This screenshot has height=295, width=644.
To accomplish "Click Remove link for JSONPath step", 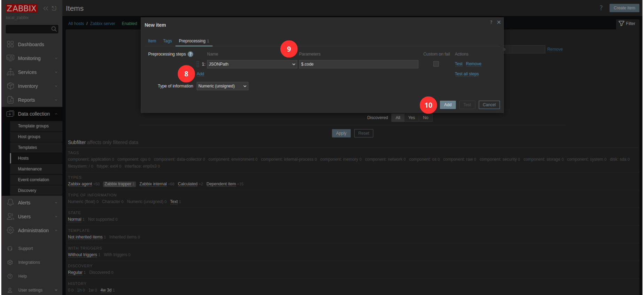I will 473,64.
